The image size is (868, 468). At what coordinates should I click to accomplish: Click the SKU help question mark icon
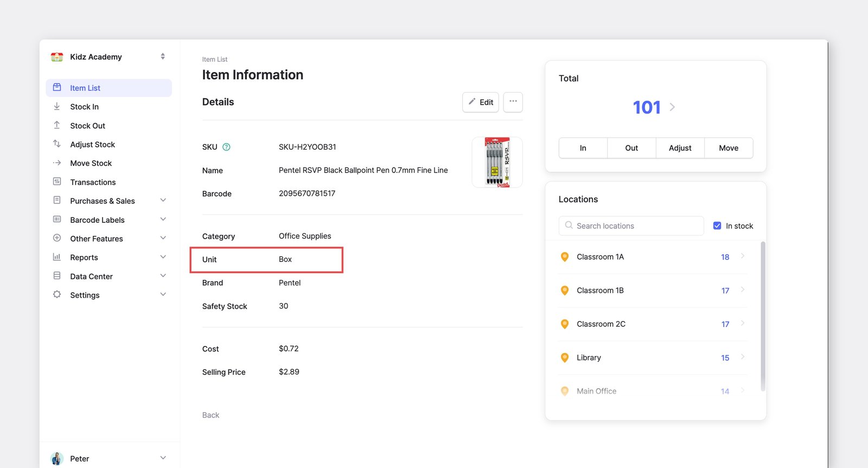pos(227,147)
